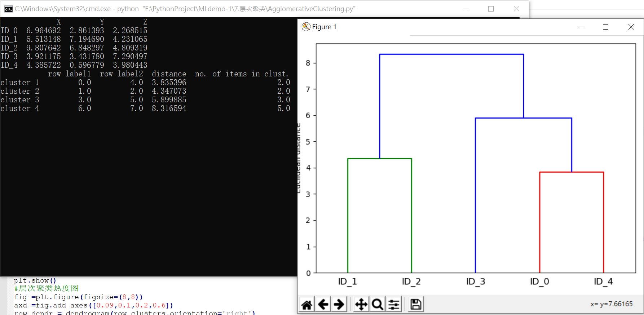Click the 'cluster 3' row label in console
The image size is (644, 315).
tap(20, 100)
